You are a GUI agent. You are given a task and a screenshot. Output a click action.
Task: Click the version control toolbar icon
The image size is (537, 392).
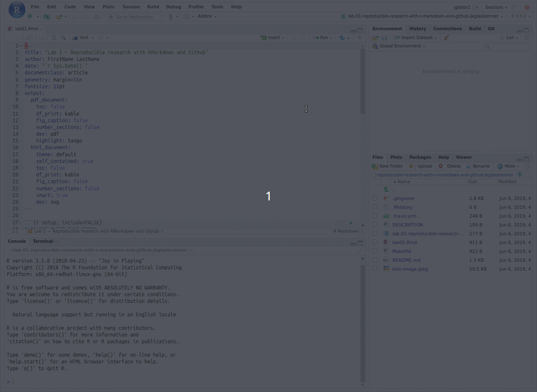pos(171,16)
